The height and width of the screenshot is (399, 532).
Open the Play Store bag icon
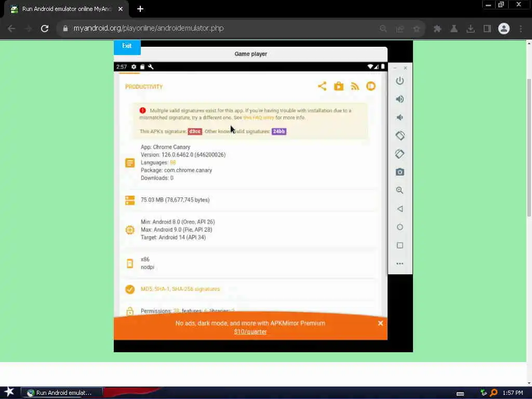click(339, 86)
